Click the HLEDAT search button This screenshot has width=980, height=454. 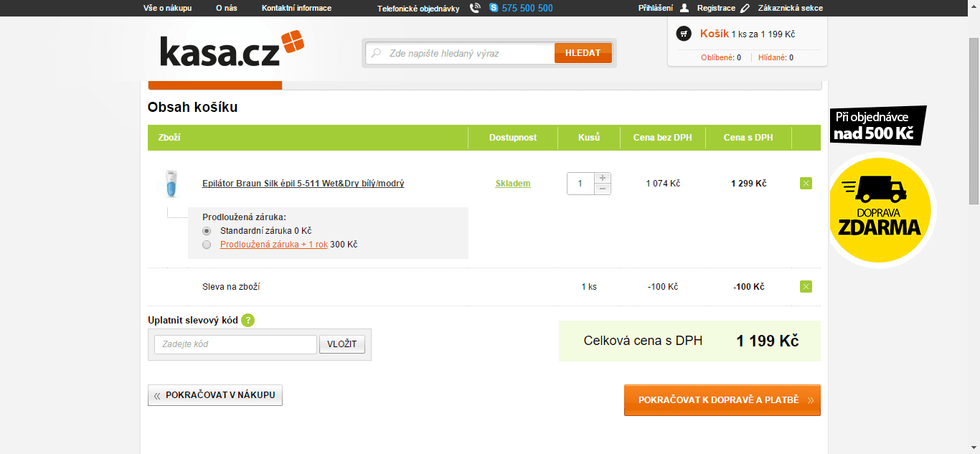(x=583, y=53)
